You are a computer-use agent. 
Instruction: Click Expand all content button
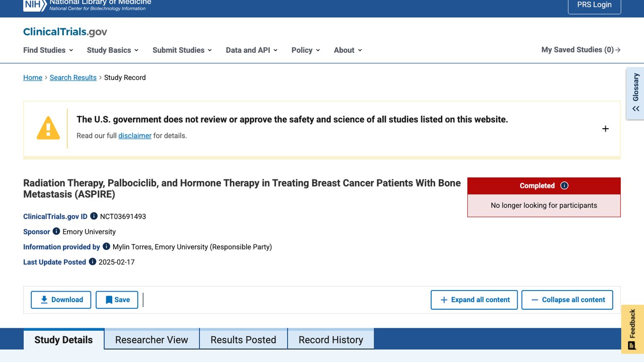(474, 300)
